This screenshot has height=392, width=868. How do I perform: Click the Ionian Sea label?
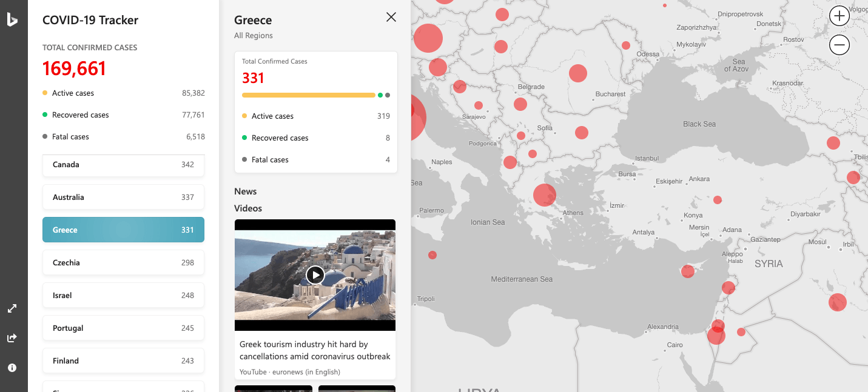click(488, 222)
